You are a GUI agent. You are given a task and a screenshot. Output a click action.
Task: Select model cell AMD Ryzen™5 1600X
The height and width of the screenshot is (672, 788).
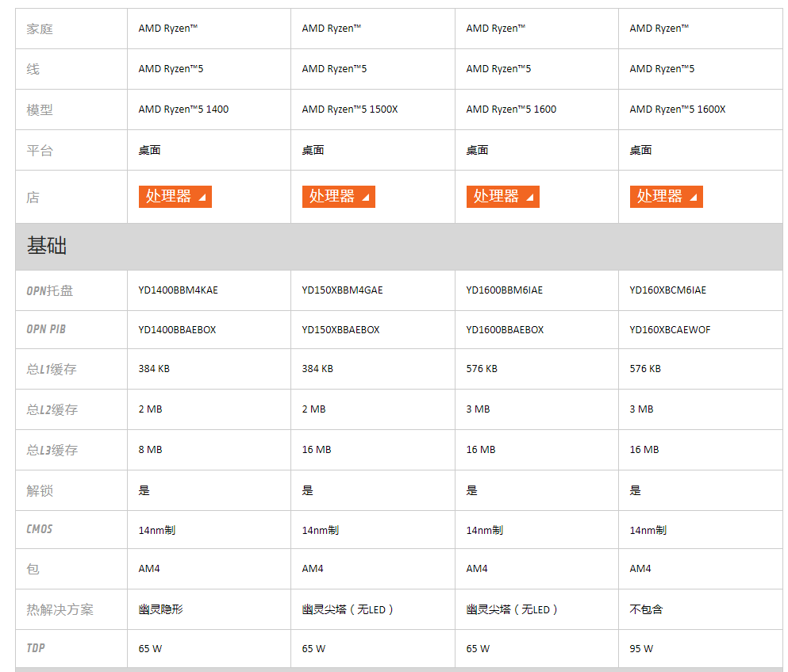pos(678,109)
